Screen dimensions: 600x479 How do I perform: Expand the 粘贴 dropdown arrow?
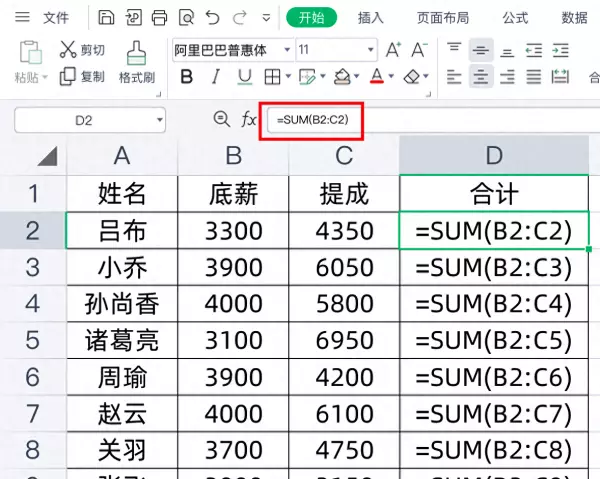[x=45, y=77]
